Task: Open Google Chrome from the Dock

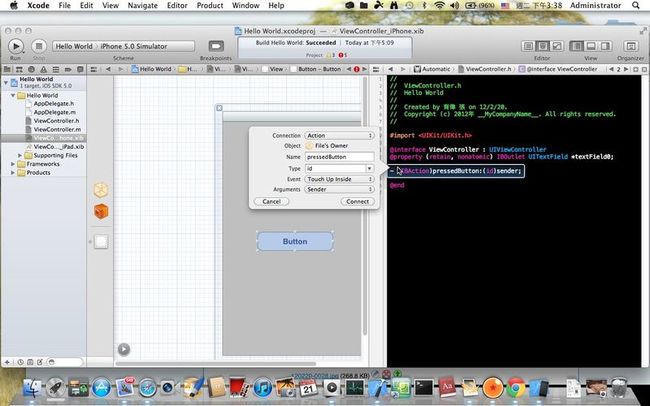Action: pyautogui.click(x=515, y=389)
